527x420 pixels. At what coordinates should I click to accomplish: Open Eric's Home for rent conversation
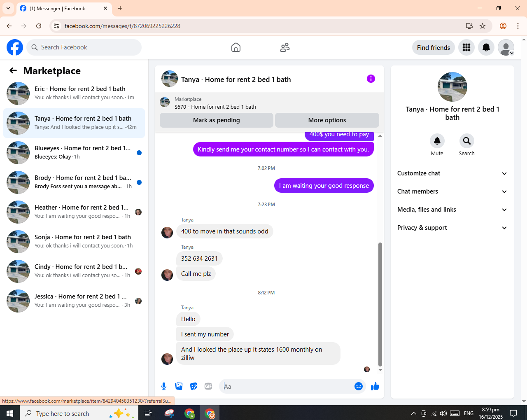coord(74,93)
